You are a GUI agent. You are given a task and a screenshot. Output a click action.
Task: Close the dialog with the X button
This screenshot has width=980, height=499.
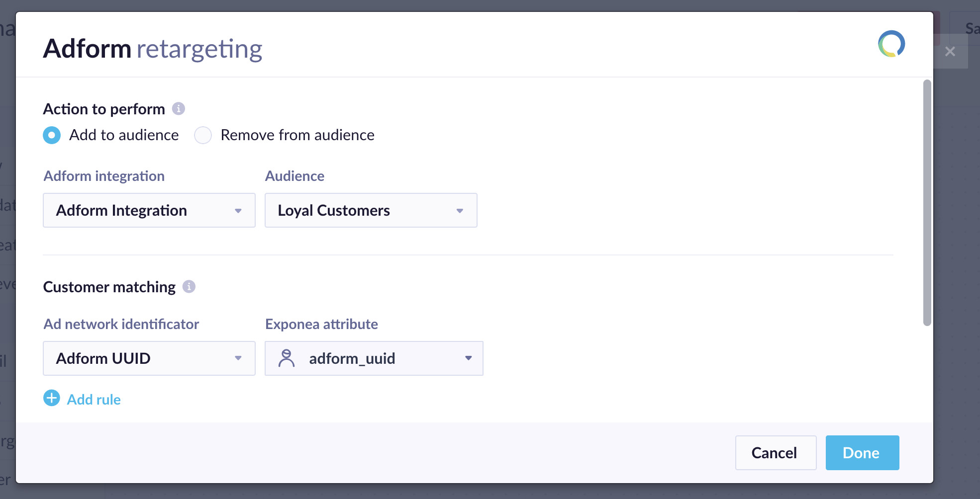[950, 51]
